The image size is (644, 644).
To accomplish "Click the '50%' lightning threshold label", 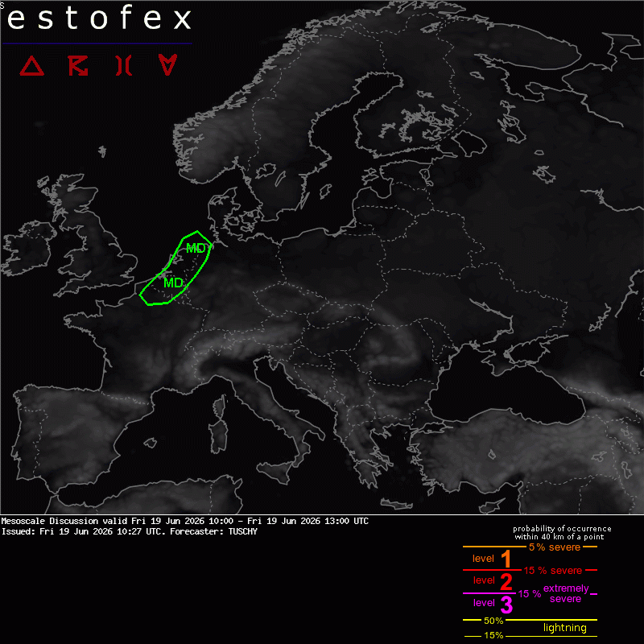I will click(x=493, y=621).
